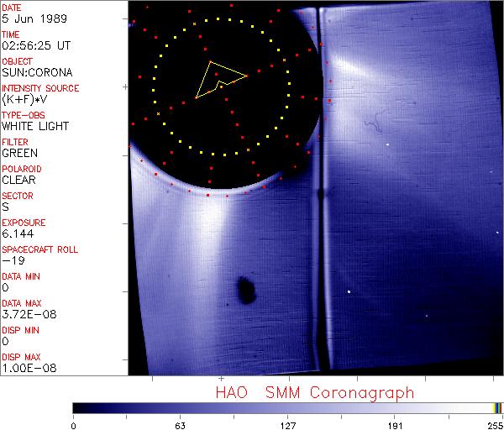Click the multicolored saturated end of the colorbar
This screenshot has height=430, width=504.
(x=497, y=408)
